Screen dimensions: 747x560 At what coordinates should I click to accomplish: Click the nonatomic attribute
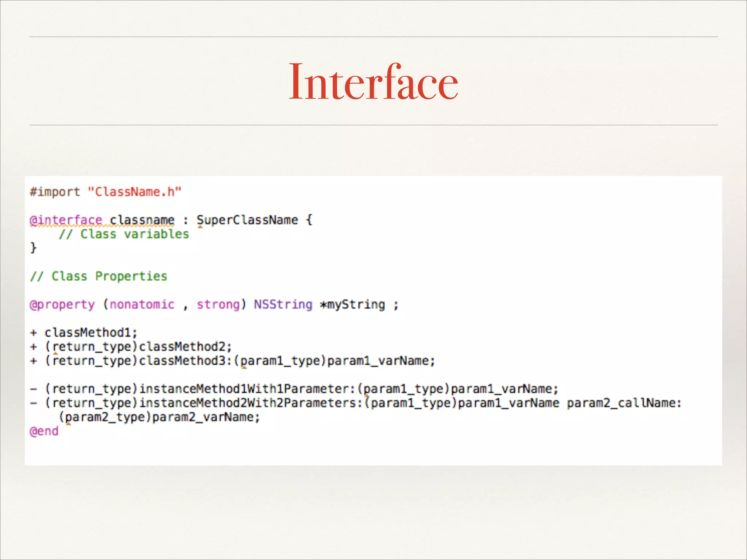pos(142,304)
